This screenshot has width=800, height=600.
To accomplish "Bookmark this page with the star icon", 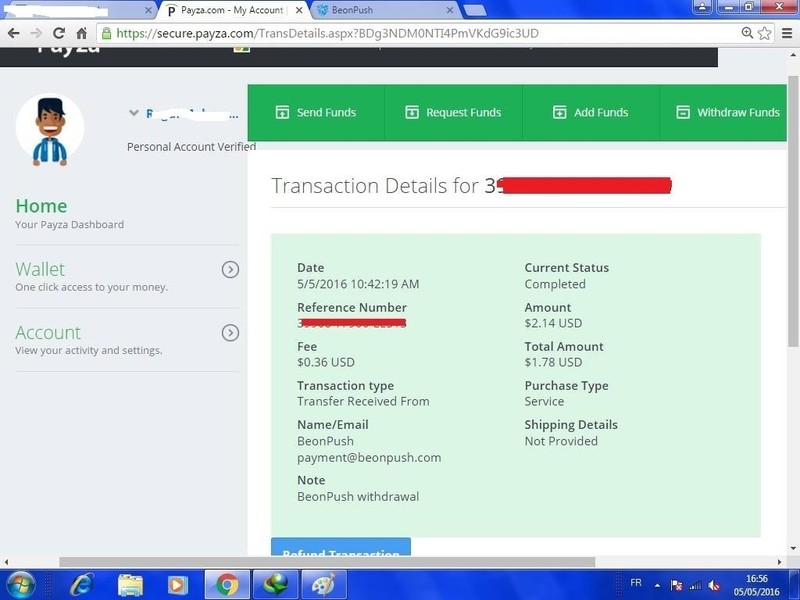I will pyautogui.click(x=764, y=33).
